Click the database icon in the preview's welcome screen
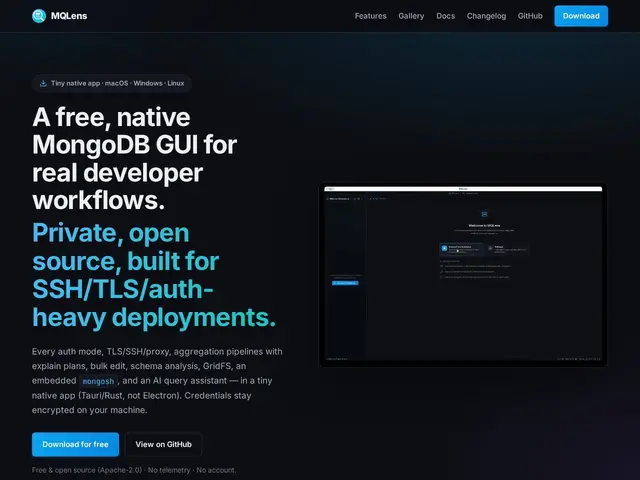Image resolution: width=640 pixels, height=480 pixels. pyautogui.click(x=484, y=214)
